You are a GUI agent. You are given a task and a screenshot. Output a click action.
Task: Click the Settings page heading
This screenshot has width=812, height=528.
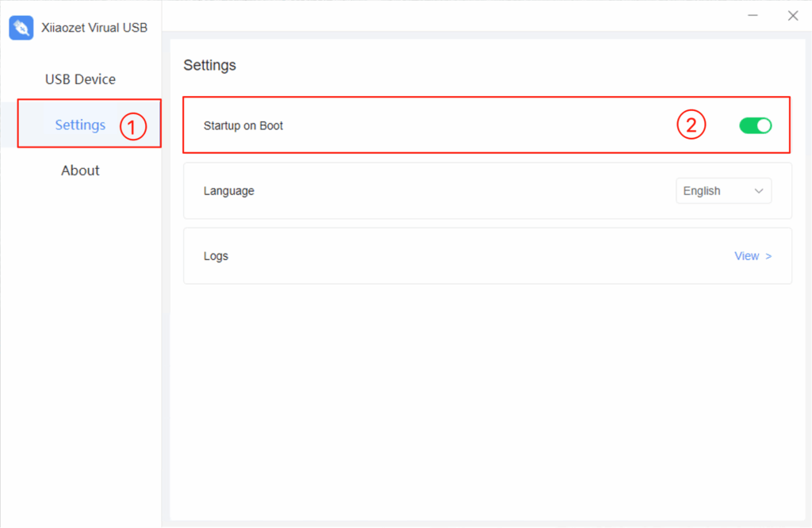click(x=209, y=65)
